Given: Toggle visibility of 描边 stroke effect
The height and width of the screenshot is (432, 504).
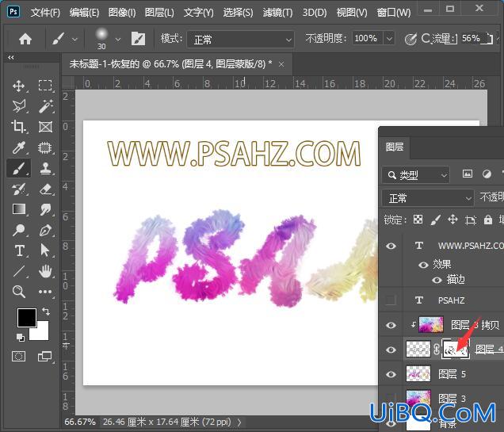Looking at the screenshot, I should pyautogui.click(x=437, y=280).
